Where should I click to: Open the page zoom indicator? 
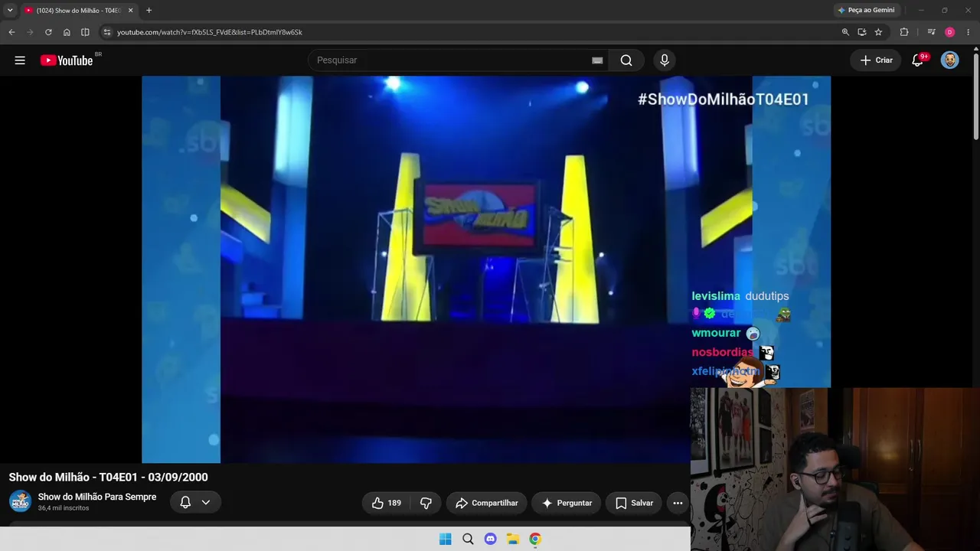[845, 32]
